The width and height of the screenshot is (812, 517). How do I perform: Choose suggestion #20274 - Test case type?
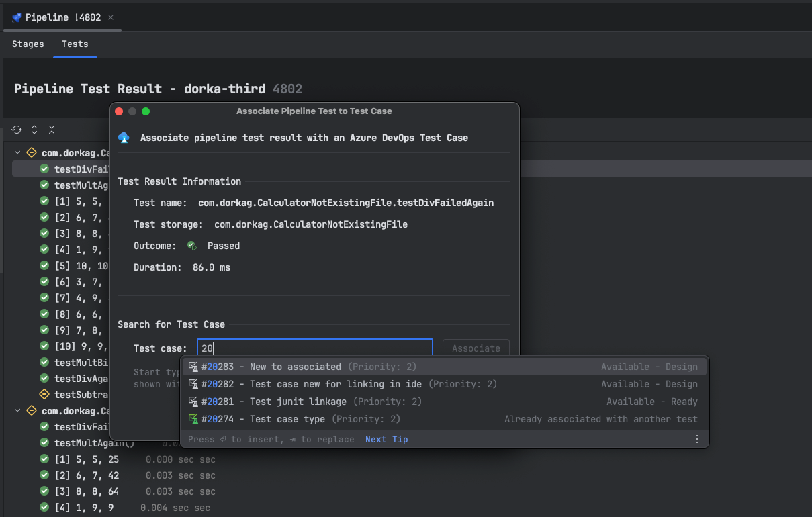pos(445,419)
